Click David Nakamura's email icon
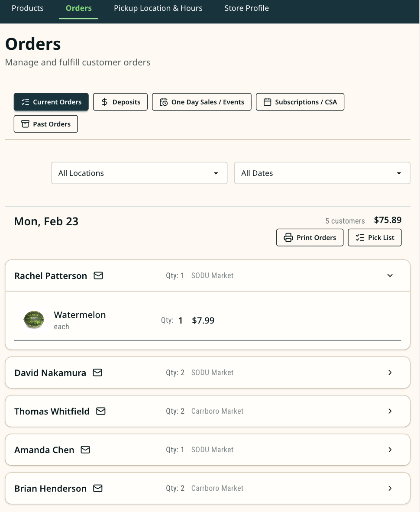The height and width of the screenshot is (512, 420). click(x=97, y=373)
